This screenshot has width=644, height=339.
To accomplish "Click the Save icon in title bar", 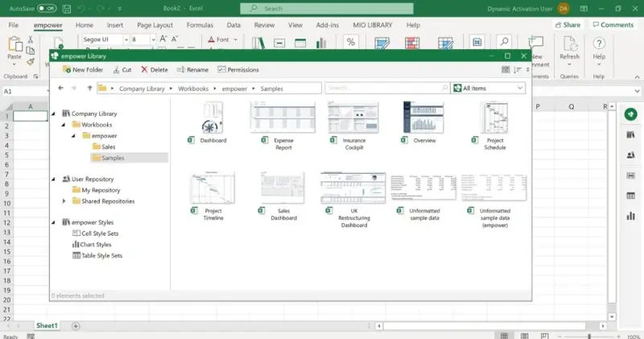I will point(67,8).
